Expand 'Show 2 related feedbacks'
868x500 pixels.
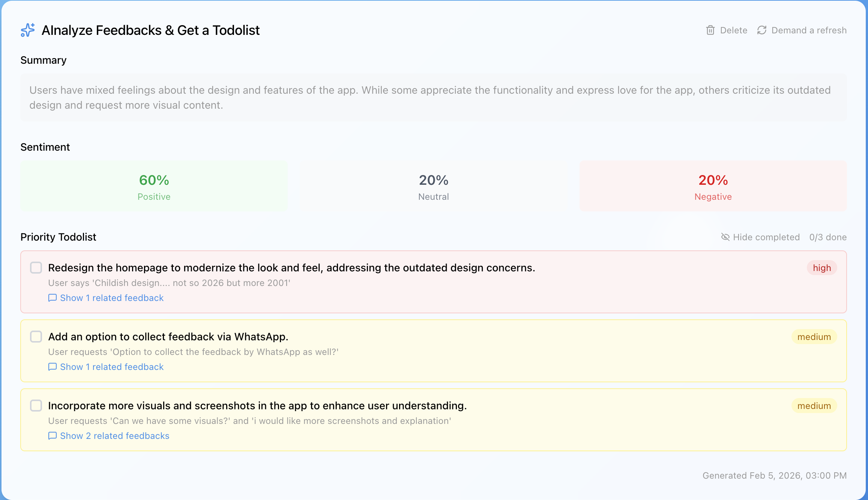coord(114,436)
